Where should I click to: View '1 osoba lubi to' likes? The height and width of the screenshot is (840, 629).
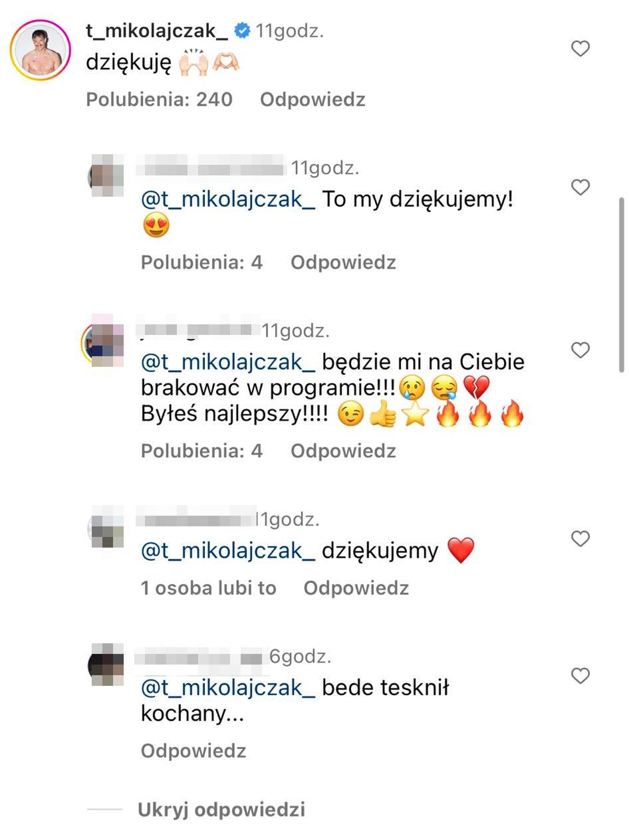click(x=208, y=588)
